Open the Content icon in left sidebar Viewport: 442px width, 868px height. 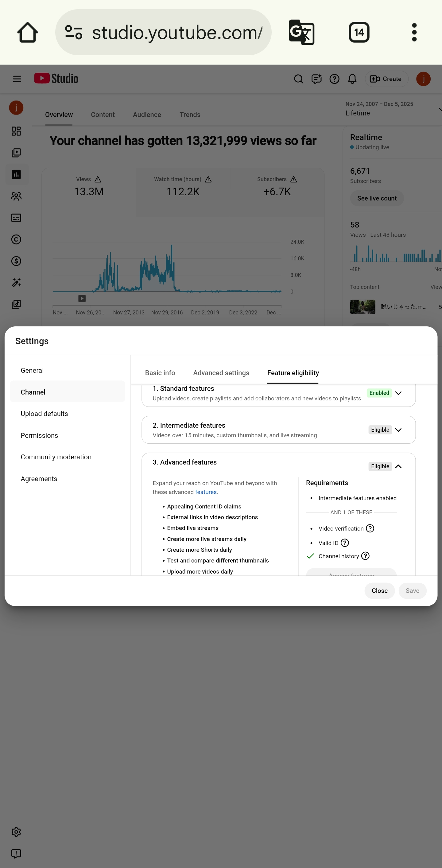point(16,153)
